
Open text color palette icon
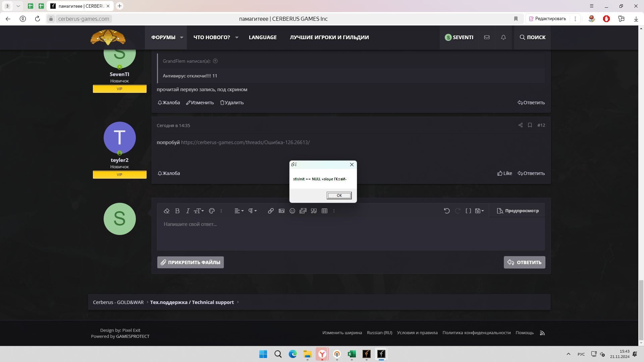(212, 211)
